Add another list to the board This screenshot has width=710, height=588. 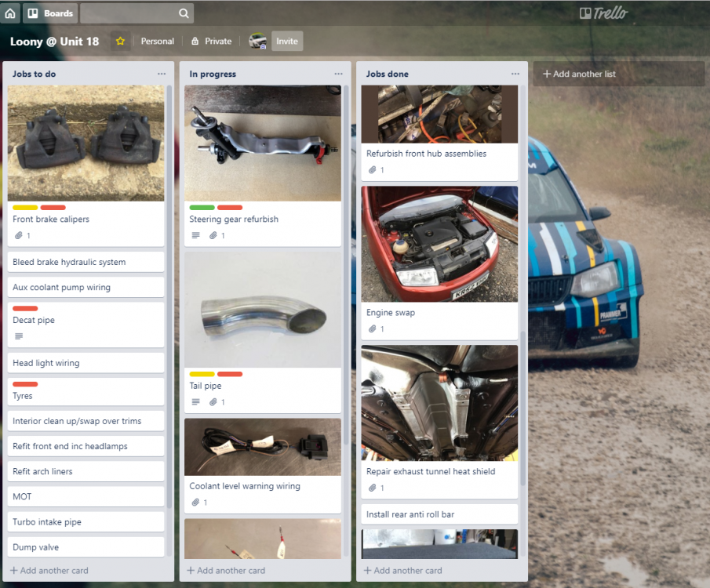(618, 74)
